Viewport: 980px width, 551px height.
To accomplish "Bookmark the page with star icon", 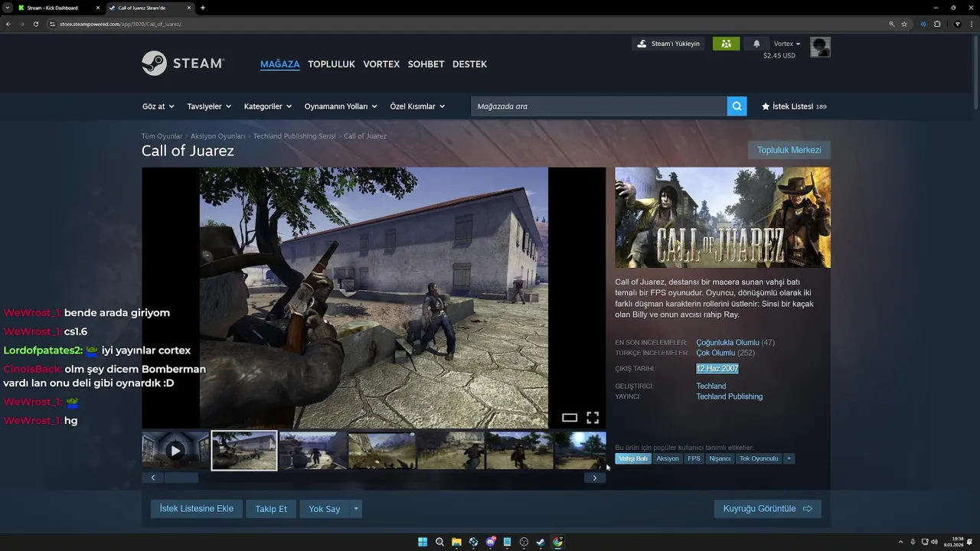I will (904, 24).
